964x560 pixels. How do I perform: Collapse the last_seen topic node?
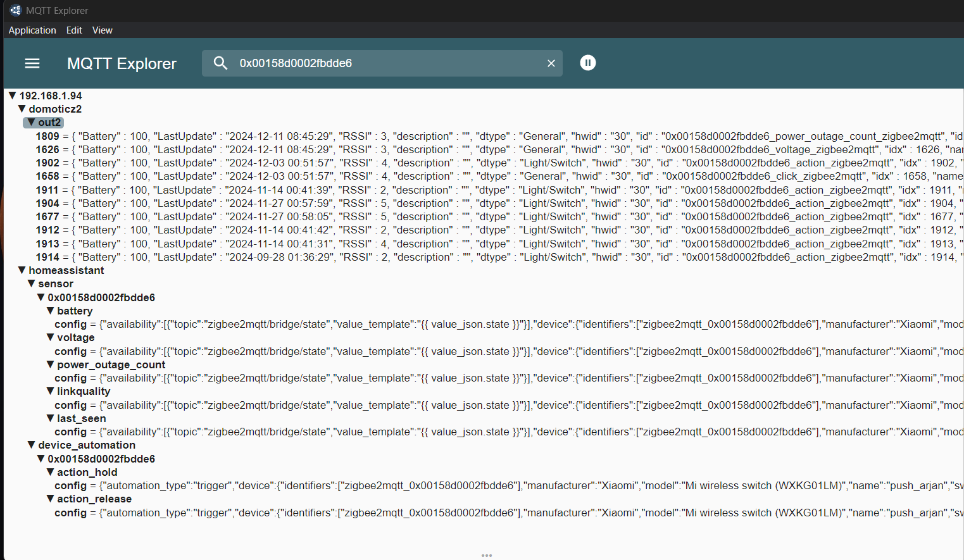(x=50, y=418)
